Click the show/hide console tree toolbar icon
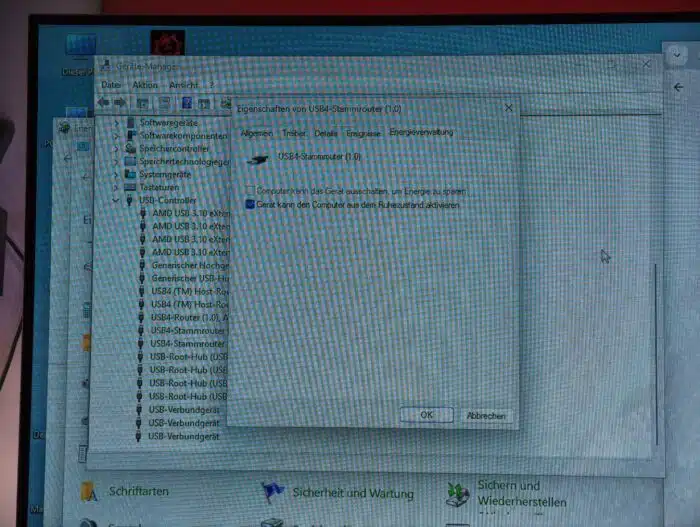Screen dimensions: 700x527 tap(142, 103)
